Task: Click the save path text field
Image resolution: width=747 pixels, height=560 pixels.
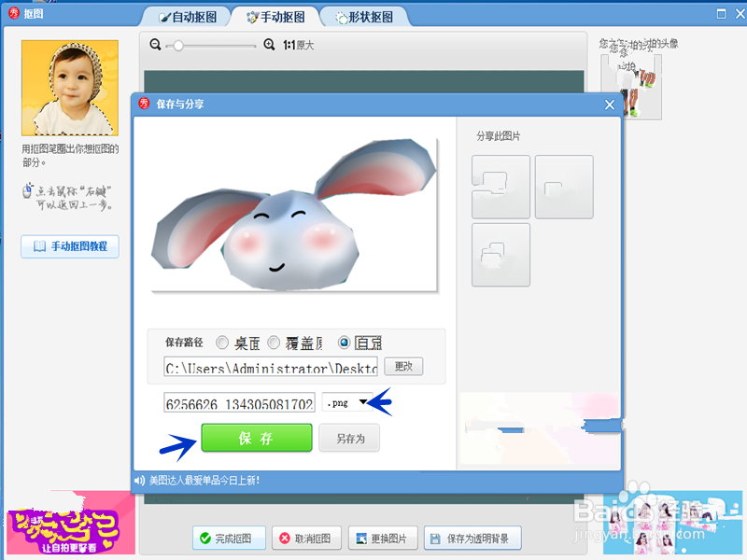Action: tap(271, 366)
